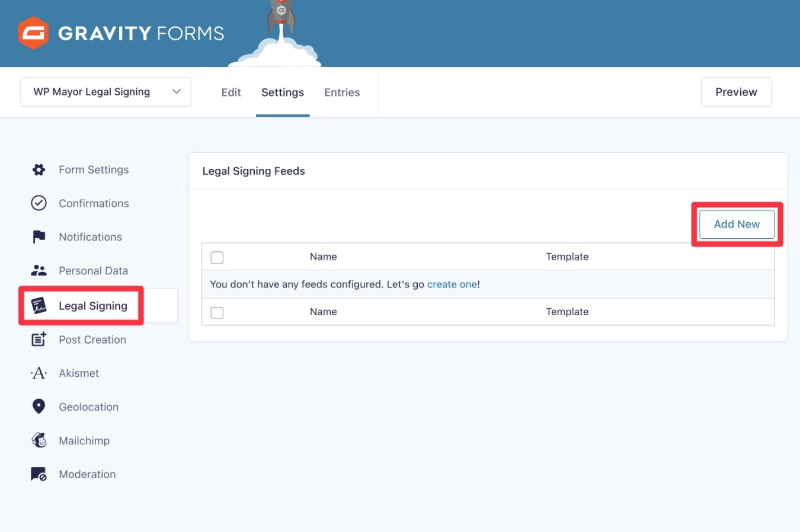Switch to the Settings tab

(x=283, y=92)
